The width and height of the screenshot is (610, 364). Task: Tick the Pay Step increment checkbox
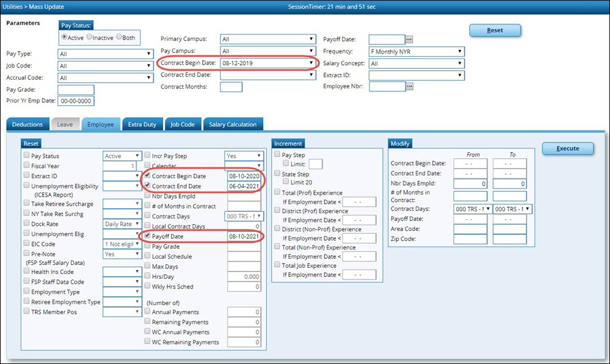(x=277, y=155)
